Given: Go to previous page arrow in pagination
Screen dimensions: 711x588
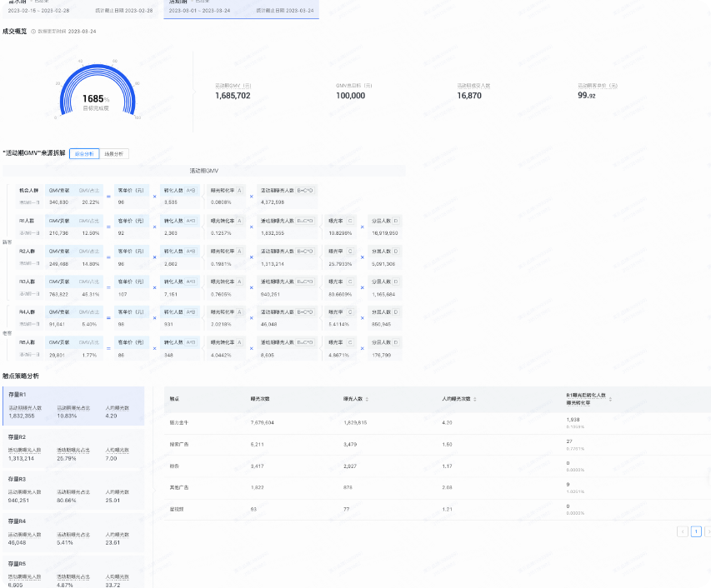Looking at the screenshot, I should (x=683, y=531).
